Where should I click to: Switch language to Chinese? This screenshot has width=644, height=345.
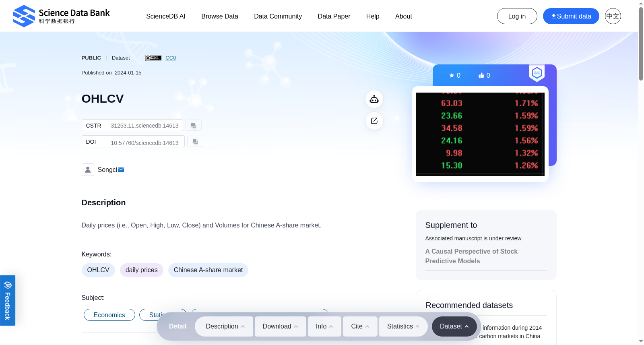[613, 16]
